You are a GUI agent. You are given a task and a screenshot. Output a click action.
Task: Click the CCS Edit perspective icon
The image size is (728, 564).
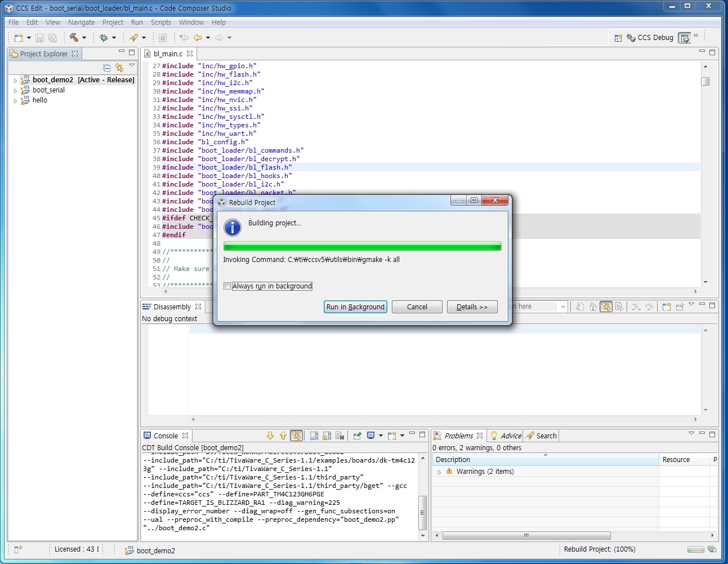[685, 38]
